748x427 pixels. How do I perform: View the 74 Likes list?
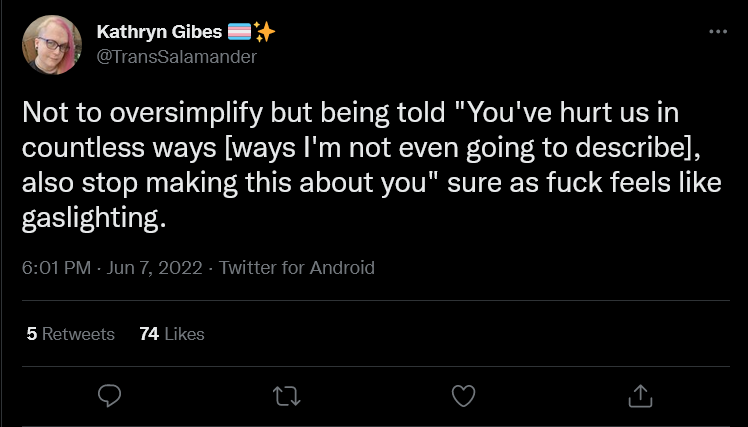click(x=172, y=334)
